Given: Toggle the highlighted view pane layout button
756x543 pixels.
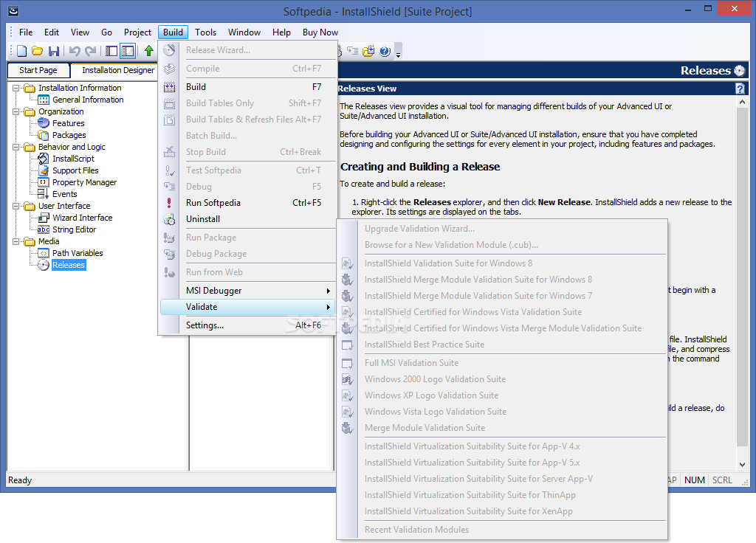Looking at the screenshot, I should (128, 51).
